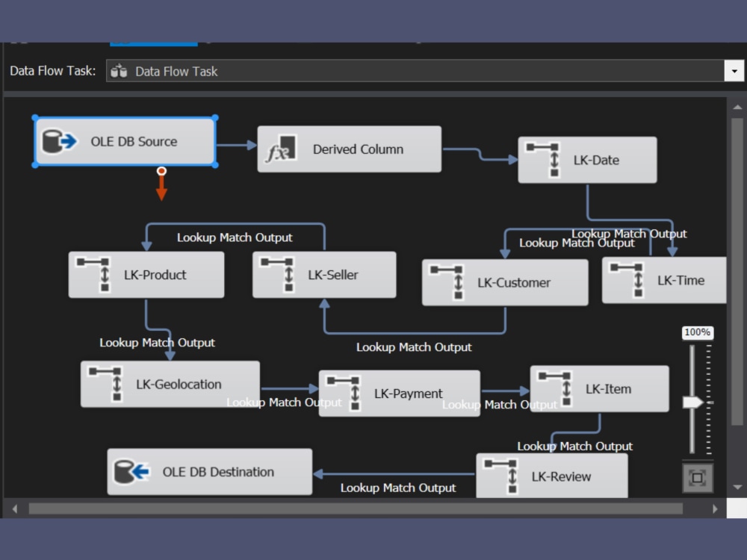The height and width of the screenshot is (560, 747).
Task: Select the LK-Seller label text
Action: point(332,275)
